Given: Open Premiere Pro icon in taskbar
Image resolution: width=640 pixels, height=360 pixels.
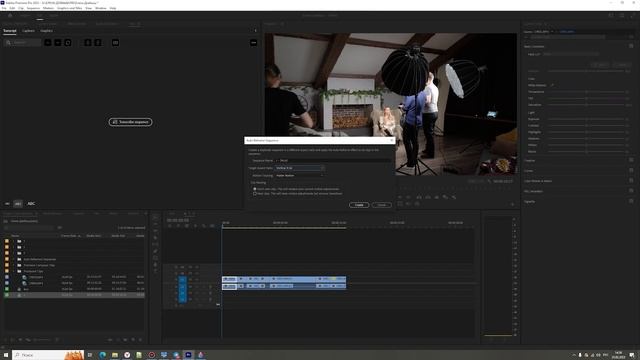Looking at the screenshot, I should [188, 355].
